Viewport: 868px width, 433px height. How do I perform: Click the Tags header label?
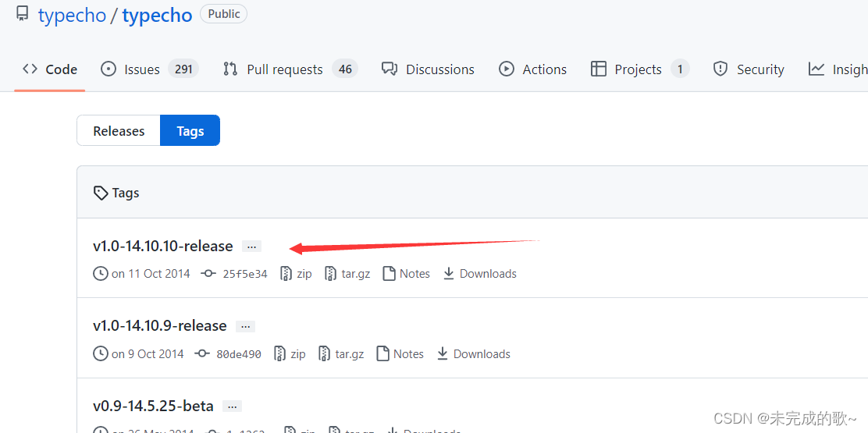(x=126, y=193)
